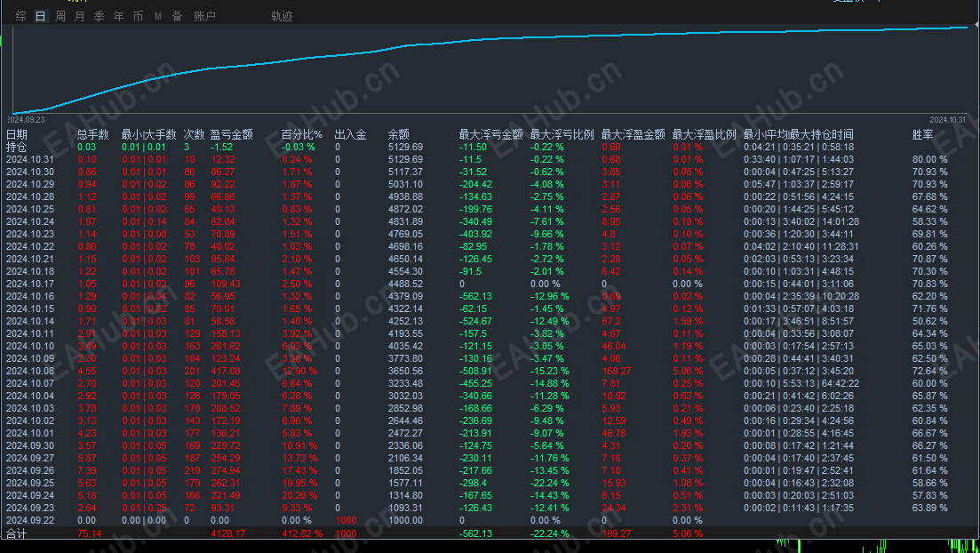Click the 2024.10.02 date cell
Viewport: 980px width, 553px height.
[x=30, y=421]
